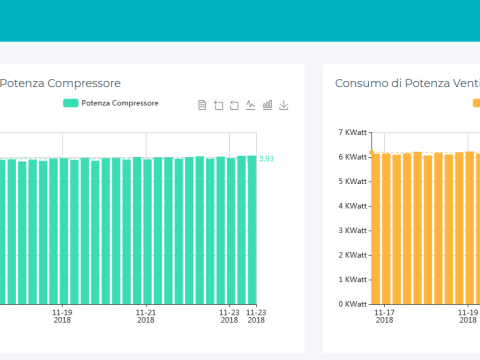Switch chart to bar view icon
The height and width of the screenshot is (360, 480).
coord(267,105)
